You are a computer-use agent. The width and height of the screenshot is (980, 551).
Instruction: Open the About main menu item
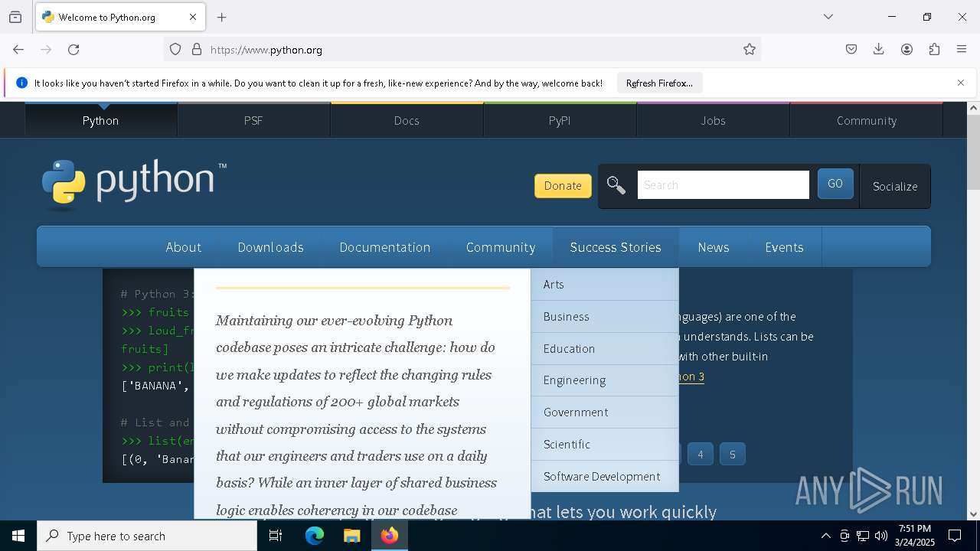point(184,247)
